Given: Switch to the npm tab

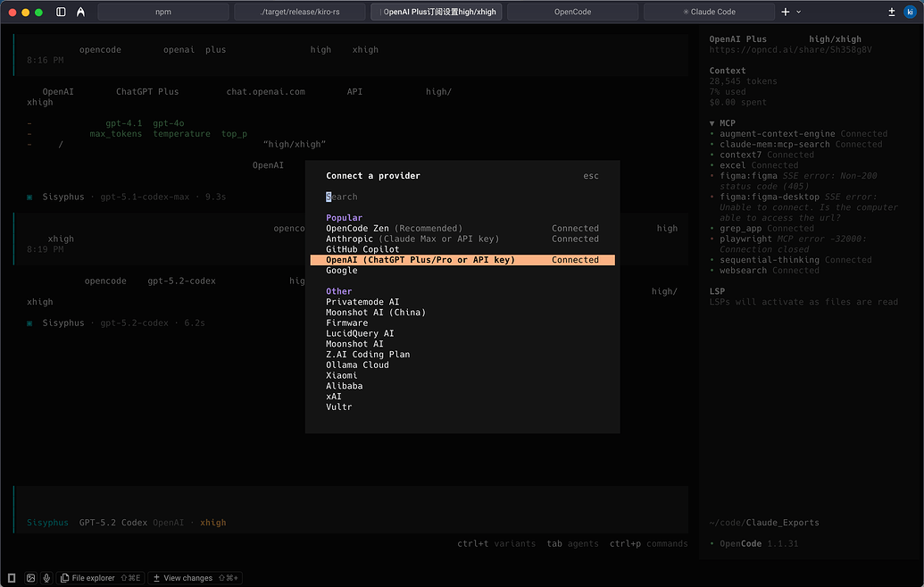Looking at the screenshot, I should pyautogui.click(x=163, y=12).
